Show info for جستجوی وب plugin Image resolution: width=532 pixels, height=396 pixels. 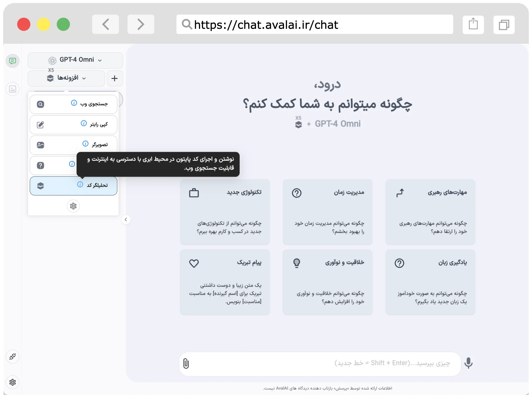74,103
